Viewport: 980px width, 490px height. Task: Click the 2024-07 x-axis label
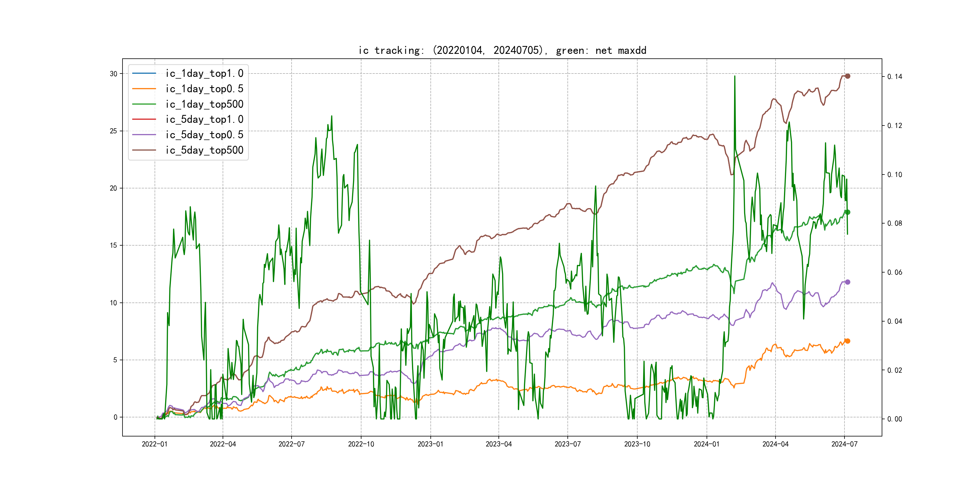click(844, 444)
